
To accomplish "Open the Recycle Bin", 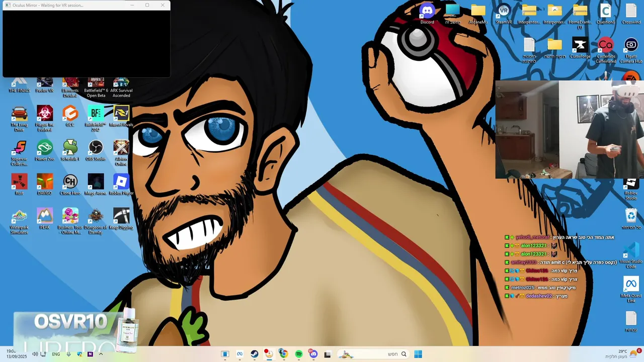I will click(631, 219).
